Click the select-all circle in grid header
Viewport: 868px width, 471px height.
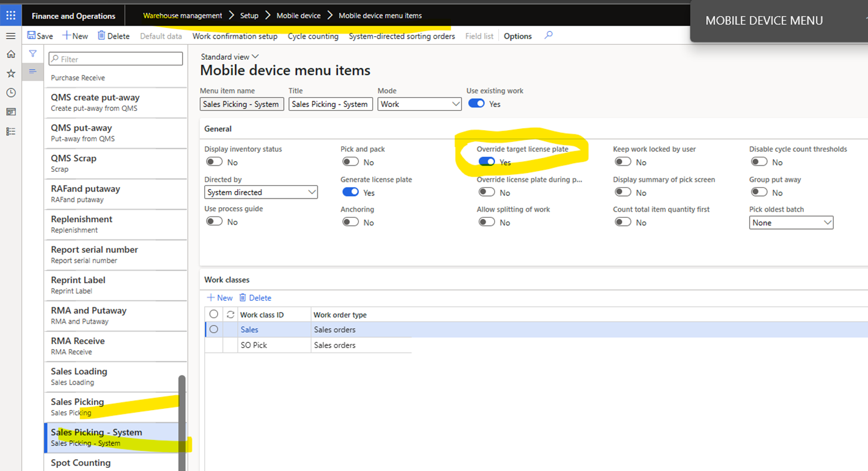214,315
